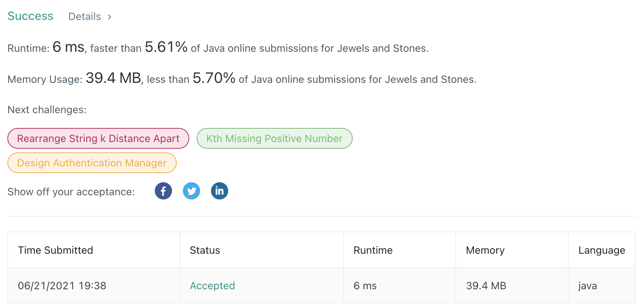Open Kth Missing Positive Number challenge
This screenshot has width=644, height=307.
coord(274,138)
